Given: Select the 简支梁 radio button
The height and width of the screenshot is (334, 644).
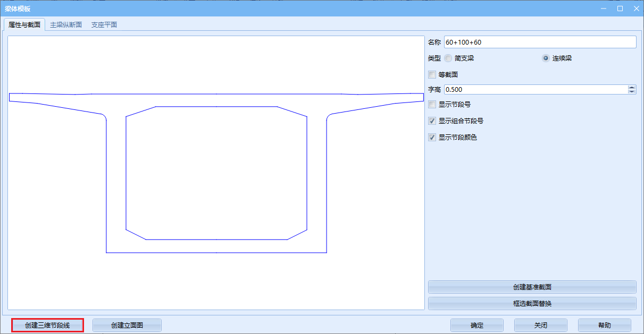Looking at the screenshot, I should click(448, 58).
